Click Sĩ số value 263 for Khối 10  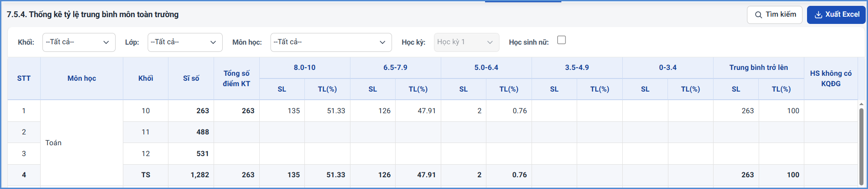(191, 111)
